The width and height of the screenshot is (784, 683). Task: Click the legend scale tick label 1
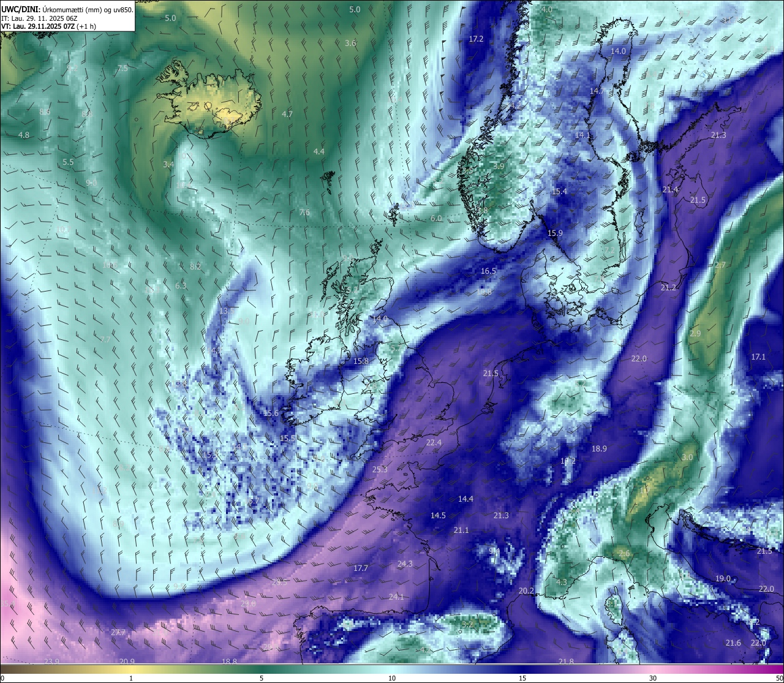pyautogui.click(x=130, y=678)
